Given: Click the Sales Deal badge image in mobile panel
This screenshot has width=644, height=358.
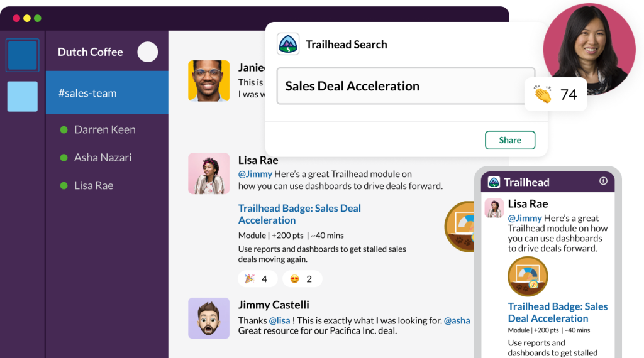Looking at the screenshot, I should pos(528,276).
